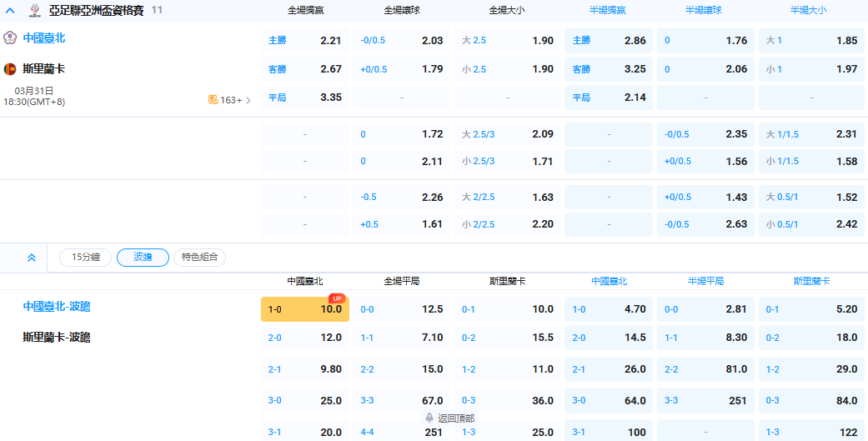The height and width of the screenshot is (441, 868).
Task: Click the Sri Lanka team flag icon
Action: click(x=10, y=69)
